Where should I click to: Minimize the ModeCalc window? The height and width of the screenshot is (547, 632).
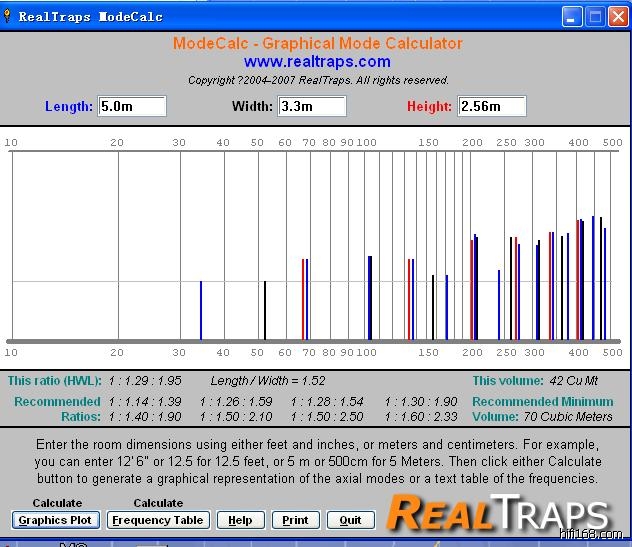[x=572, y=17]
